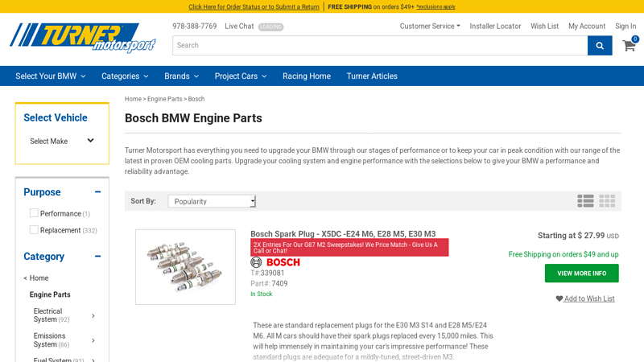Click spark plug product thumbnail
The image size is (644, 362).
[185, 267]
